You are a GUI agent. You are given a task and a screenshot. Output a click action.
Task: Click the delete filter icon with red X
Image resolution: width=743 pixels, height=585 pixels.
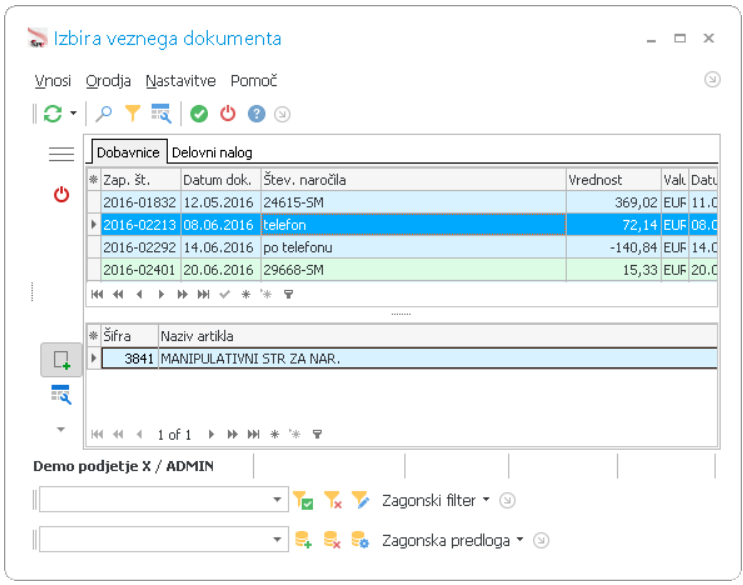[x=332, y=500]
